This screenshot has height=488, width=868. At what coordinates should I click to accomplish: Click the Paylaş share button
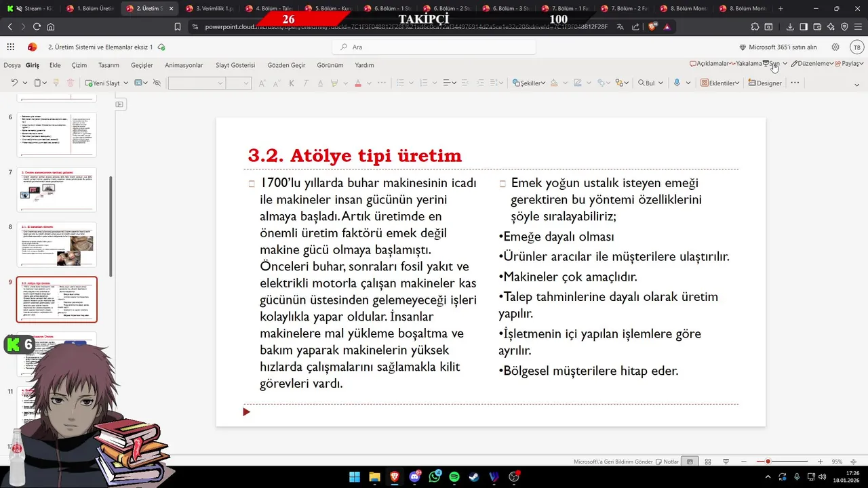coord(849,63)
